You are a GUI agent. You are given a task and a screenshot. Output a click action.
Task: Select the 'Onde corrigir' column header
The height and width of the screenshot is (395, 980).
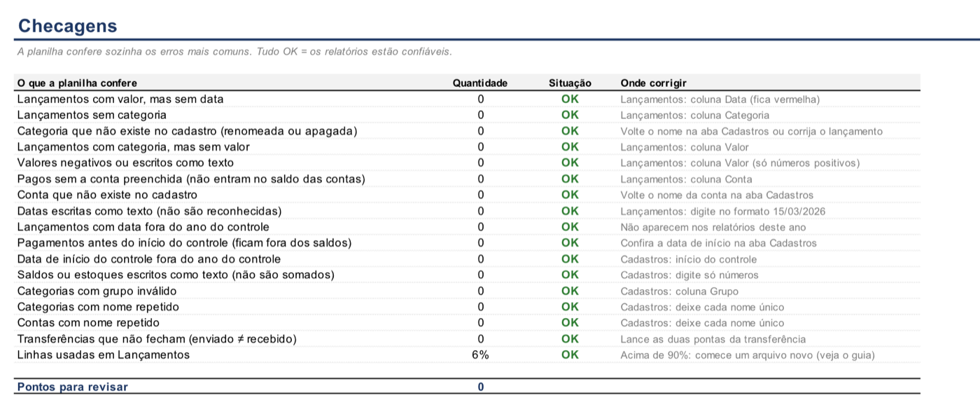click(x=653, y=83)
